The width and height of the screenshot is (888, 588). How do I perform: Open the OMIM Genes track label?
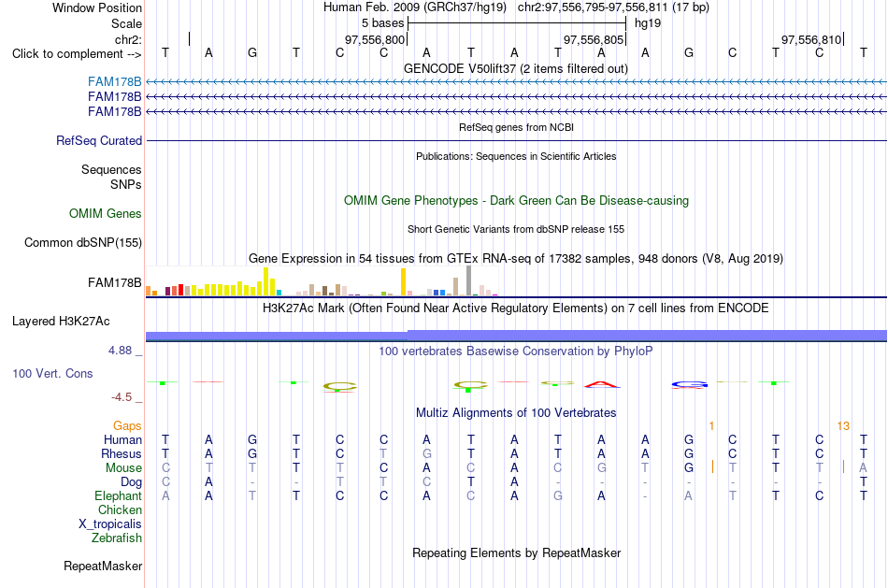click(x=106, y=213)
